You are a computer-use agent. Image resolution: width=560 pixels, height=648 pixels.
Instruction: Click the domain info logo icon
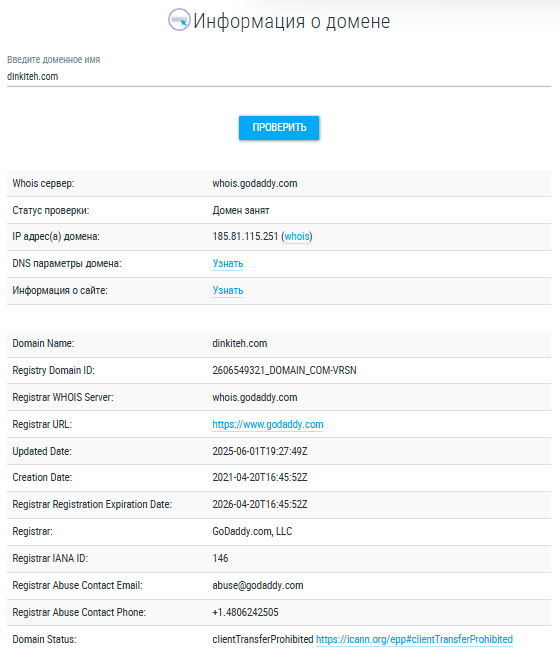[x=179, y=19]
